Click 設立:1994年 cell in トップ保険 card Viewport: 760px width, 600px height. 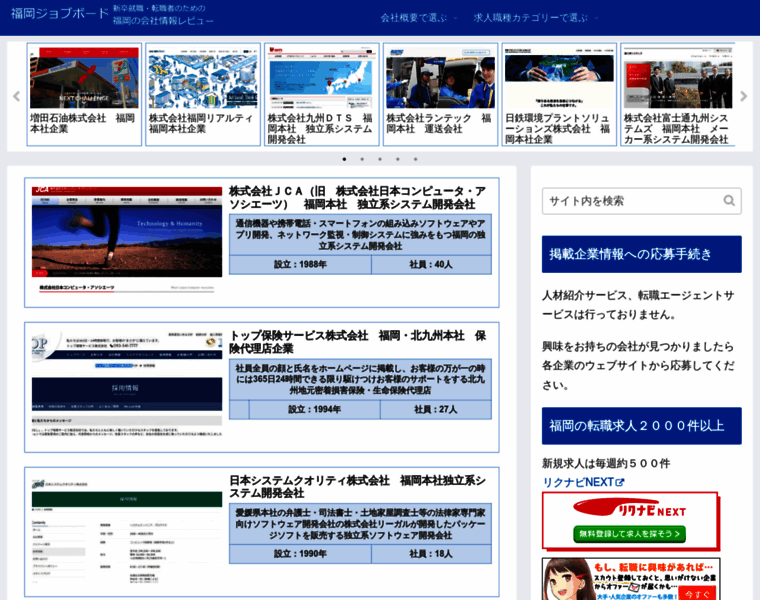coord(314,410)
